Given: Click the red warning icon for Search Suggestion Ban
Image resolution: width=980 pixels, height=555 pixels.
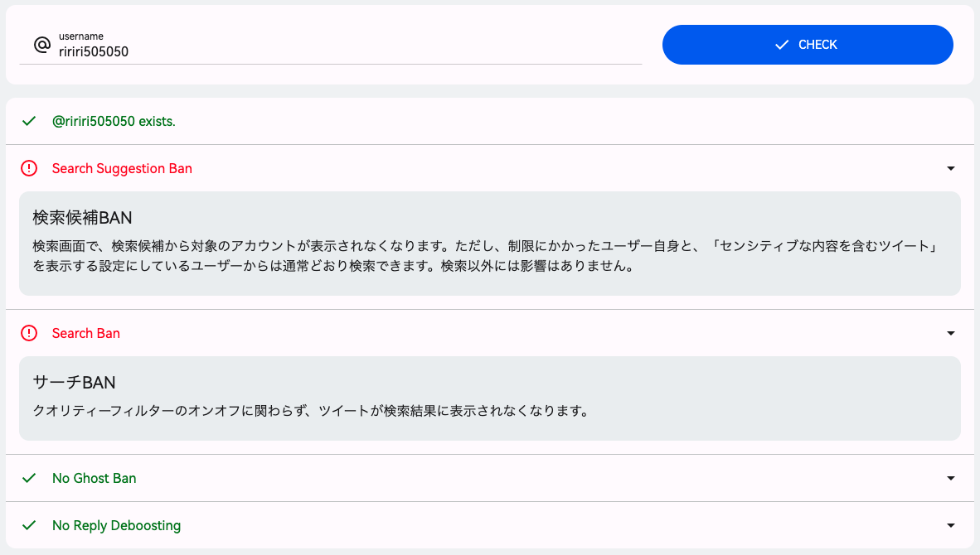Looking at the screenshot, I should pos(29,168).
